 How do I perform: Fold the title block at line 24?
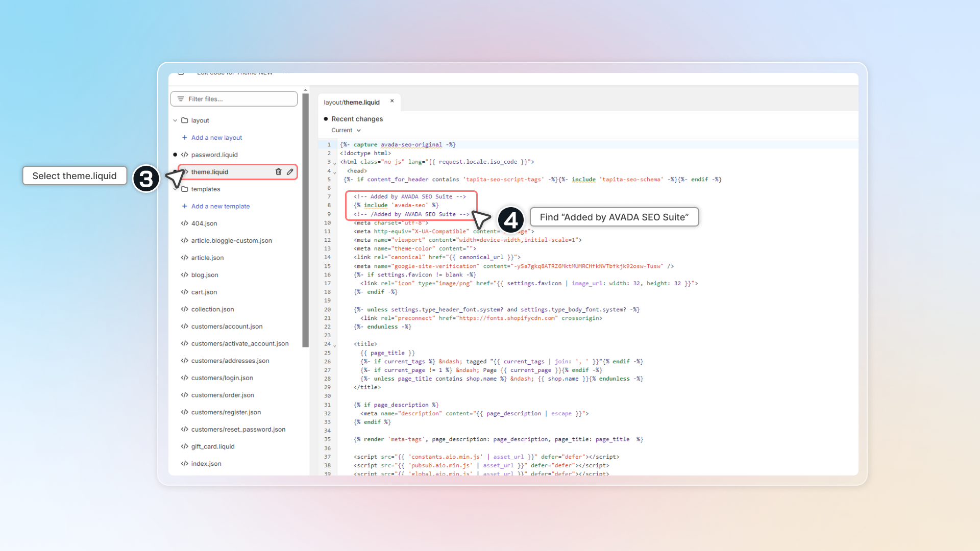point(335,345)
